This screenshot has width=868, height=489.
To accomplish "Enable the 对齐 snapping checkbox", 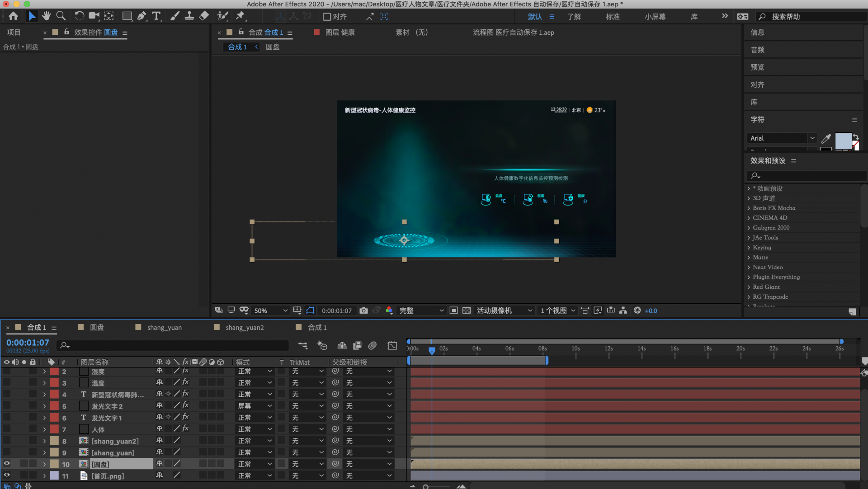I will [x=327, y=17].
